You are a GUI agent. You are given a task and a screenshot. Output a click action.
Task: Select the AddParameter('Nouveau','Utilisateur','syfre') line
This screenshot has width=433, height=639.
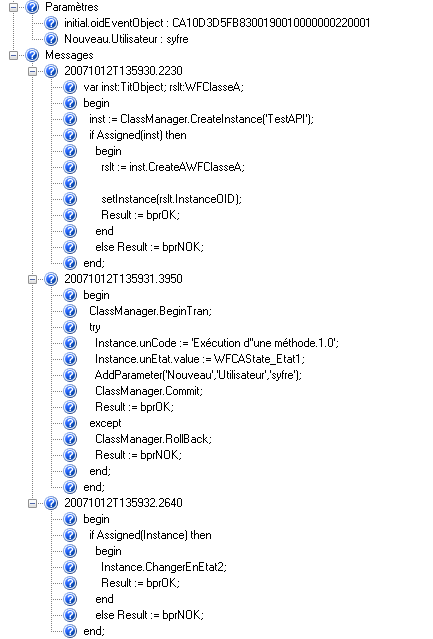click(198, 375)
